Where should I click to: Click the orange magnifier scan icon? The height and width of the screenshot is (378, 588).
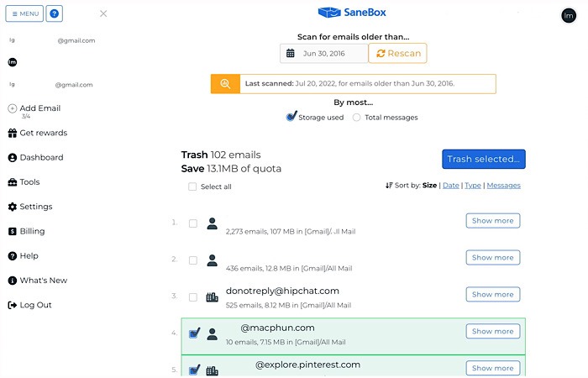coord(225,84)
